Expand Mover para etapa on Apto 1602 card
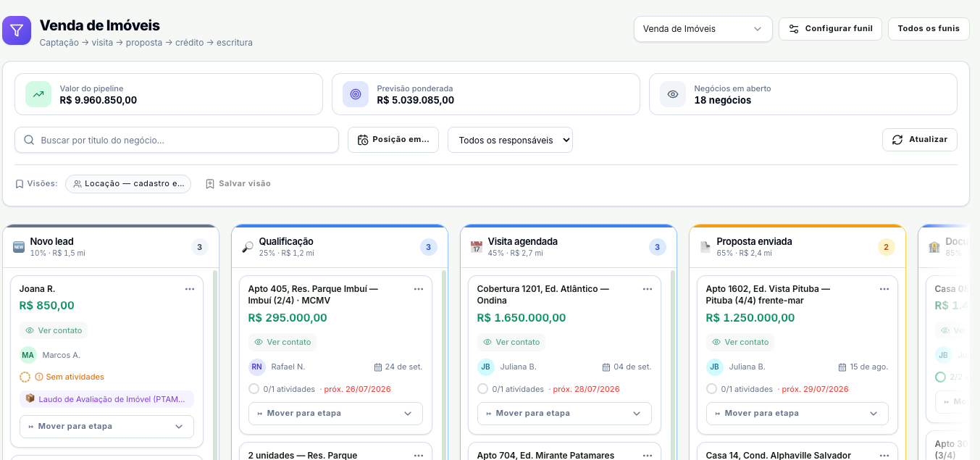 tap(797, 414)
